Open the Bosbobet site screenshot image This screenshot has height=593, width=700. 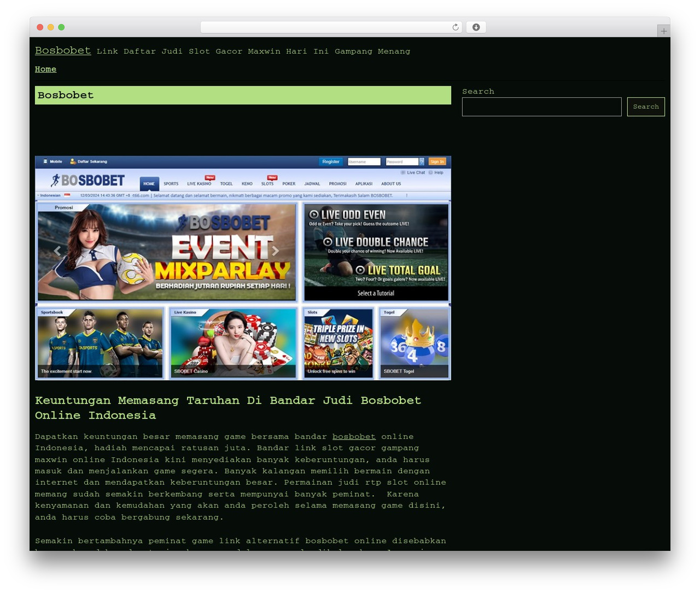pyautogui.click(x=243, y=268)
